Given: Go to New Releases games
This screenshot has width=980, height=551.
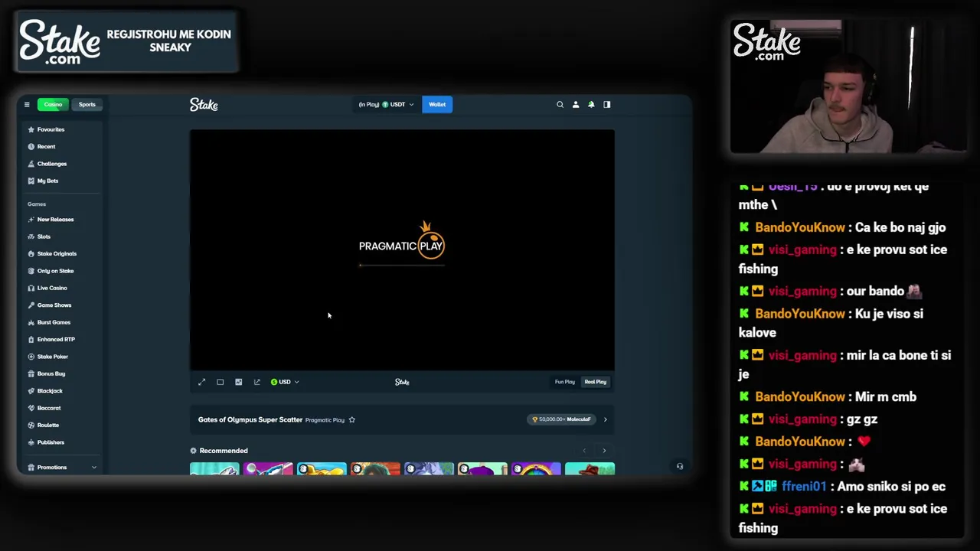Looking at the screenshot, I should (55, 220).
